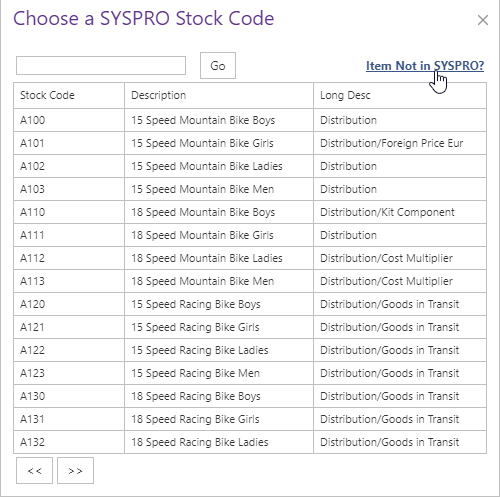Screen dimensions: 500x497
Task: Open the Item Not in SYSPRO? link
Action: (x=425, y=66)
